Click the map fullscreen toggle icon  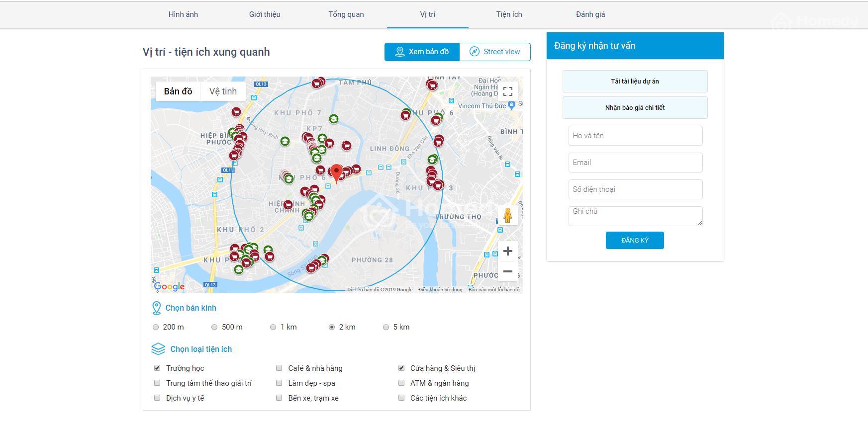(507, 91)
